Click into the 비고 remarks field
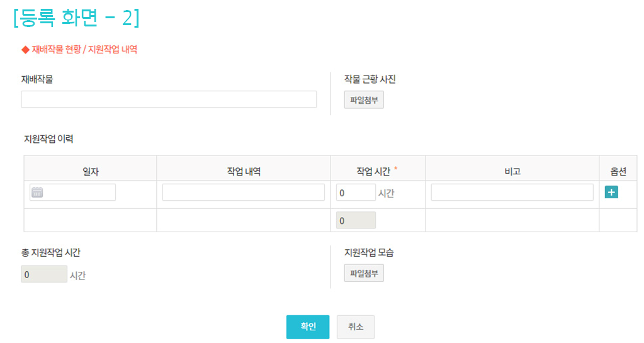The height and width of the screenshot is (343, 644). [512, 193]
